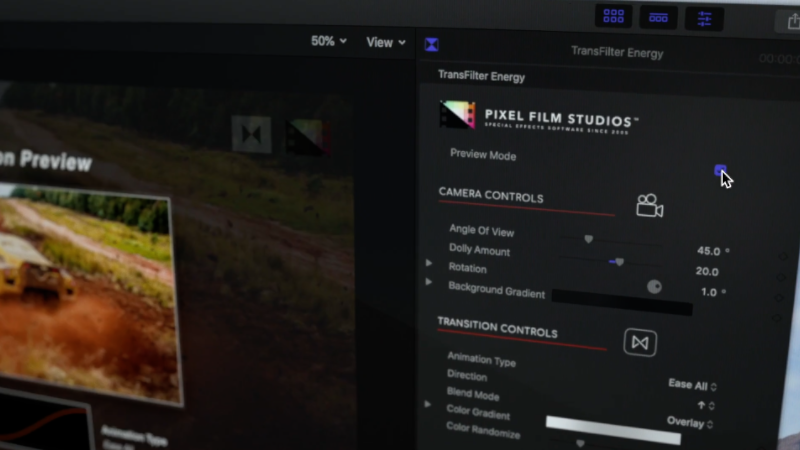Open the Direction up-arrow dropdown
Screen dimensions: 800x450
(x=706, y=405)
